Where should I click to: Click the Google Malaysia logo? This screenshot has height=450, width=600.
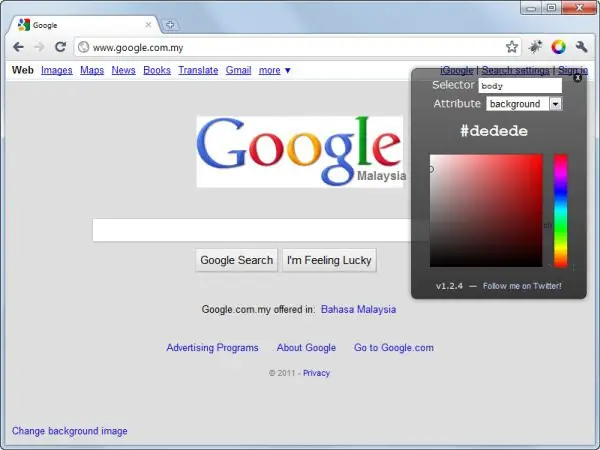click(300, 152)
